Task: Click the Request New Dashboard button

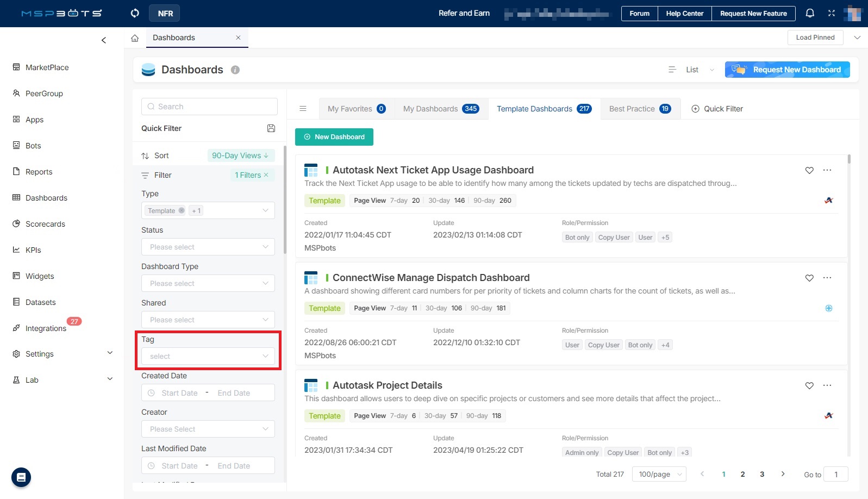Action: pos(787,70)
